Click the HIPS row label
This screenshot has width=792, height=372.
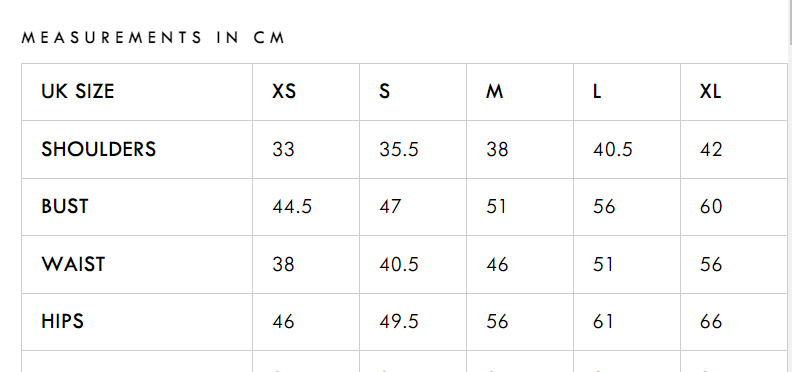click(x=62, y=321)
